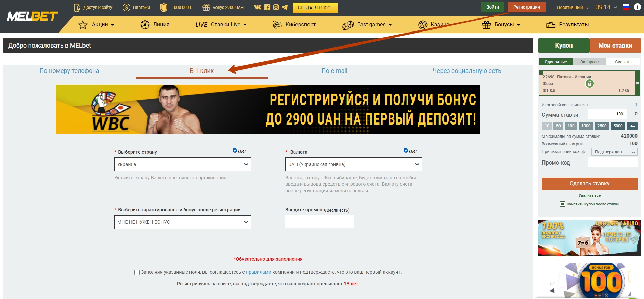Set quick stake amount 50
The height and width of the screenshot is (299, 644).
(x=558, y=126)
